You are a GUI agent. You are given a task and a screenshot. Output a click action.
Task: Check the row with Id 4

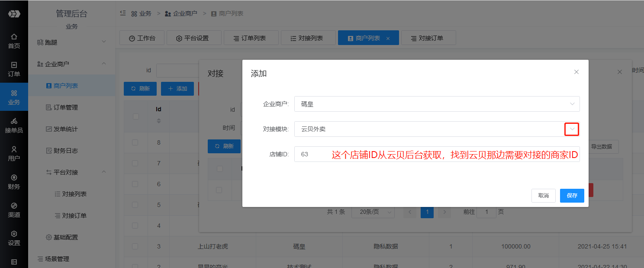(x=135, y=226)
